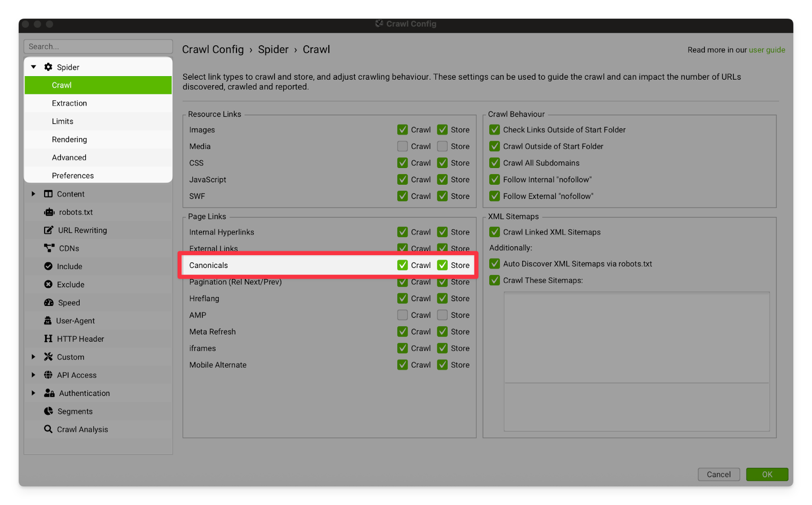812x505 pixels.
Task: Open Speed settings via gauge icon
Action: (49, 302)
